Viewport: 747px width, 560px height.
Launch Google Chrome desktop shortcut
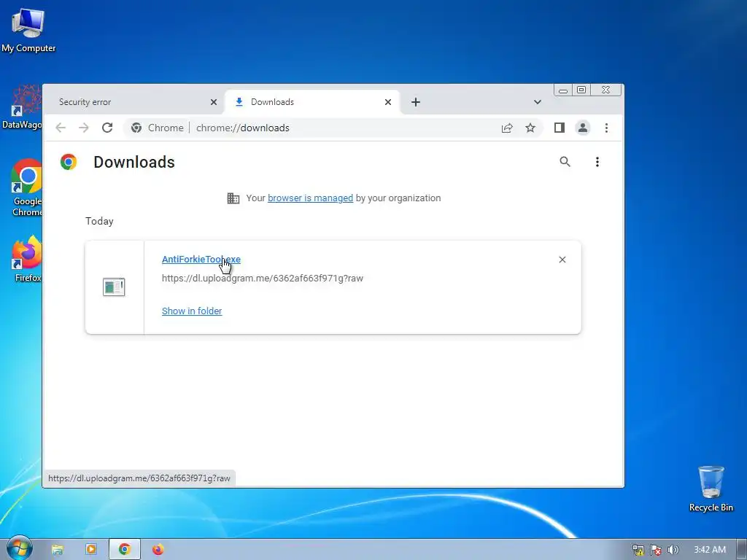[x=27, y=187]
